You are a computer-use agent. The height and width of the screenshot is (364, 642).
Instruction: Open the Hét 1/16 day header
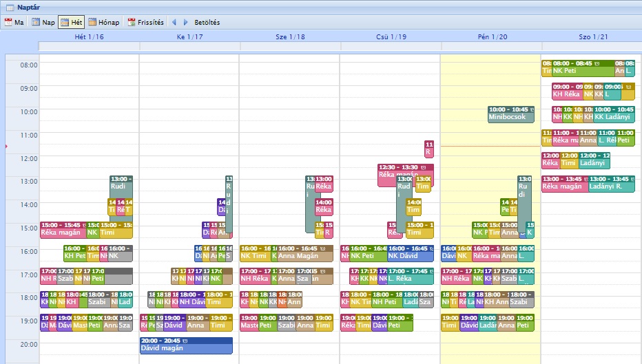pos(89,36)
